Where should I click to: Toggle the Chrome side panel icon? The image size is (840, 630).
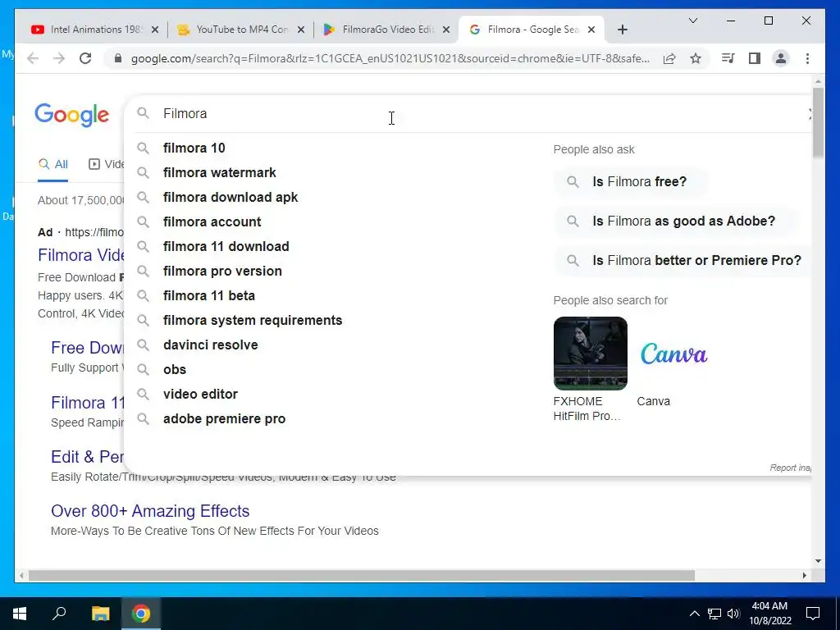pyautogui.click(x=755, y=58)
